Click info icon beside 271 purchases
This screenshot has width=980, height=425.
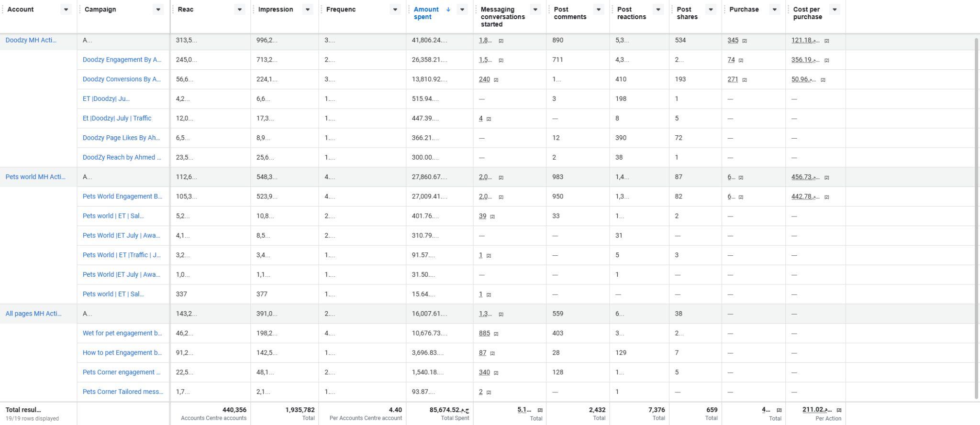pyautogui.click(x=745, y=80)
